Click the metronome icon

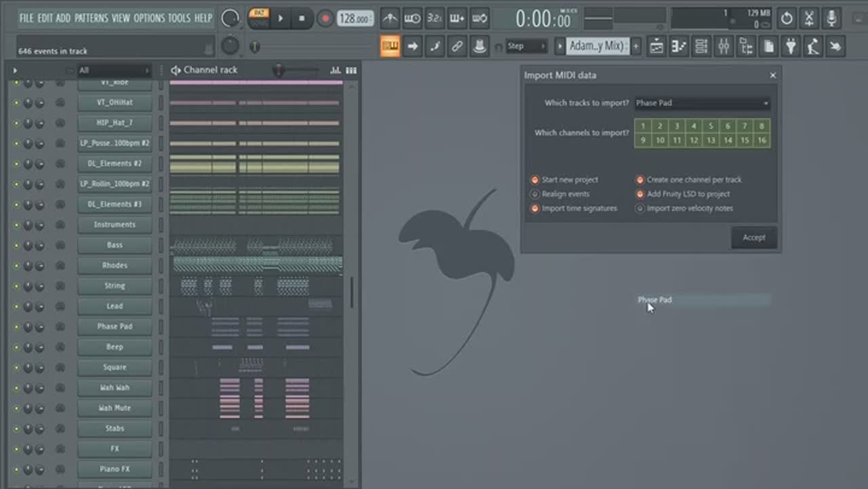[x=390, y=18]
